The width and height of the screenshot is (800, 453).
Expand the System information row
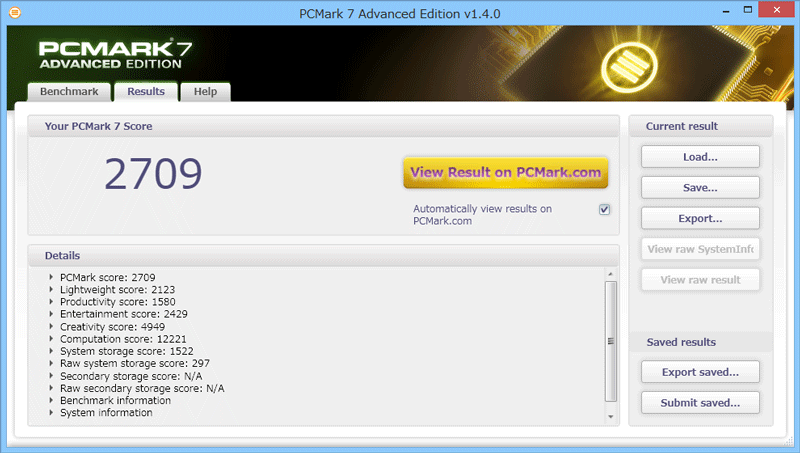tap(51, 412)
